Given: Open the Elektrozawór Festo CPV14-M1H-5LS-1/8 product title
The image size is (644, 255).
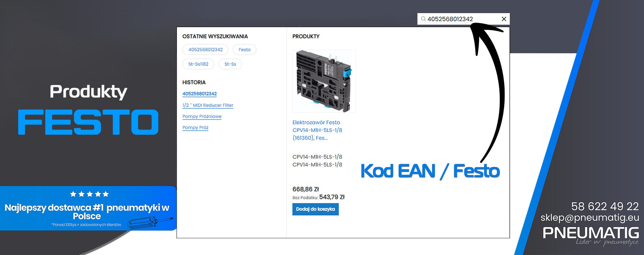Looking at the screenshot, I should (x=317, y=130).
